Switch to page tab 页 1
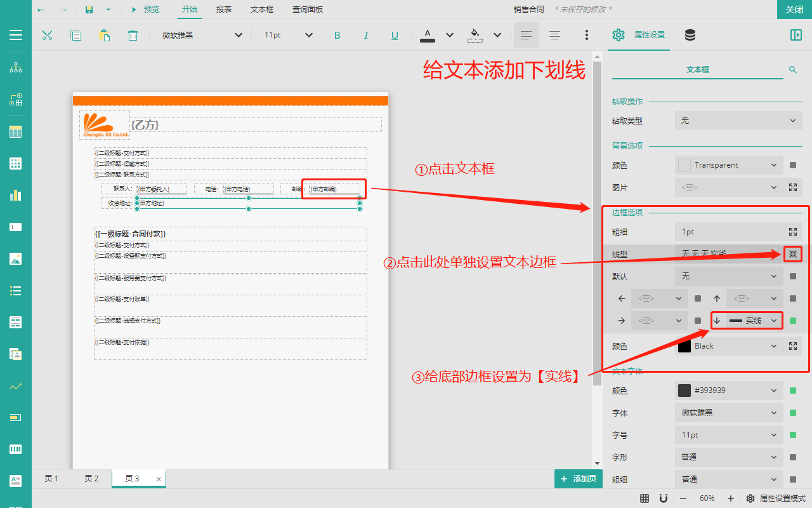 point(51,479)
